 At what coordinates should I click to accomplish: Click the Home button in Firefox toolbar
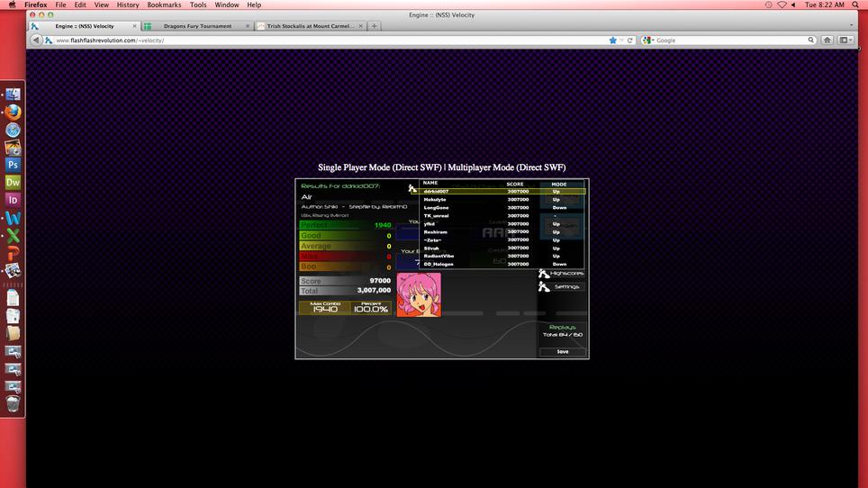pos(827,41)
